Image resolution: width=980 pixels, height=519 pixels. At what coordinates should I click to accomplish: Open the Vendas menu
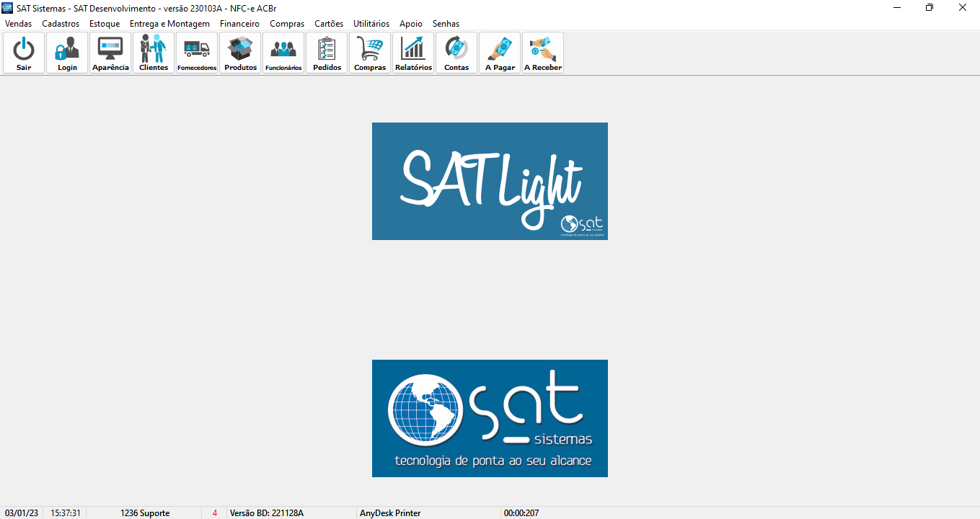[x=18, y=24]
